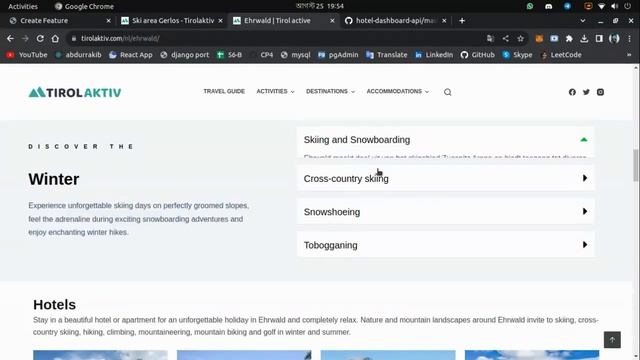Open the Discord tray icon
The height and width of the screenshot is (360, 640).
pos(548,6)
